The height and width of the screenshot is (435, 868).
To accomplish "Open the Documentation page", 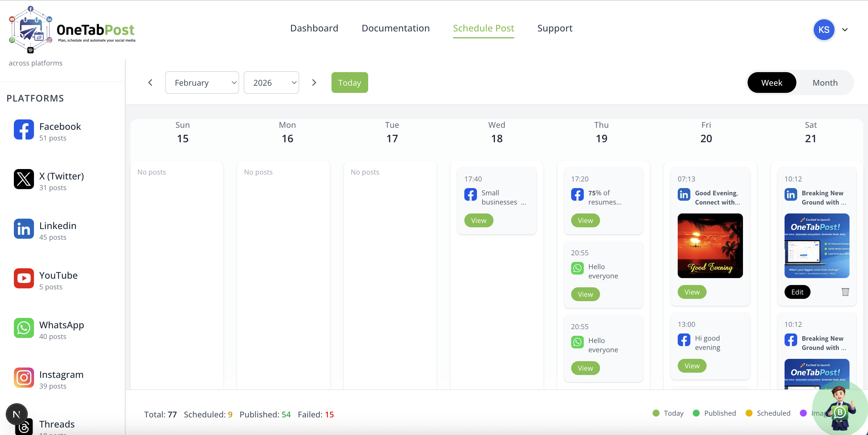I will (396, 28).
